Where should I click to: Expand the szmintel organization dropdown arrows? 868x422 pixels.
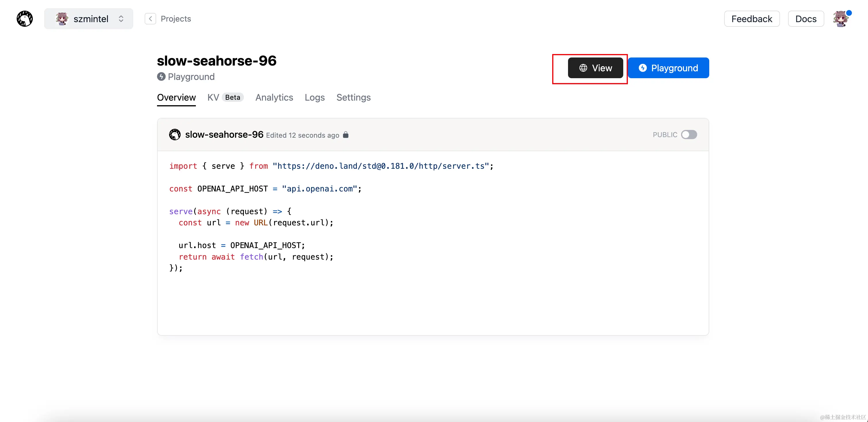(x=121, y=19)
